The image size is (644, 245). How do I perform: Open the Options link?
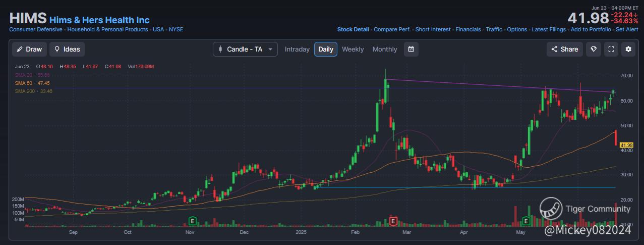point(517,30)
